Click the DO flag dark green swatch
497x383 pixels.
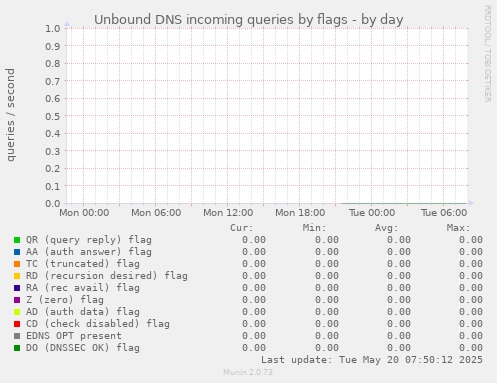[x=17, y=348]
